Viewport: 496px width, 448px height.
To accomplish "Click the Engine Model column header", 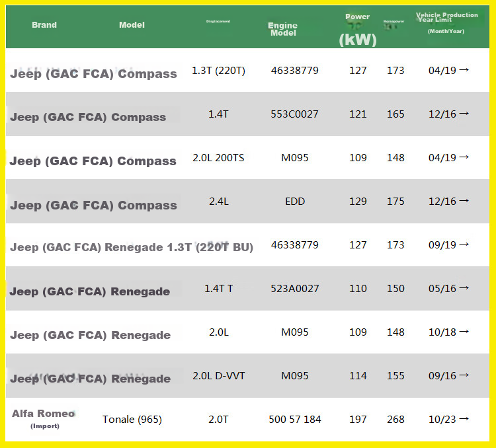I will (283, 29).
